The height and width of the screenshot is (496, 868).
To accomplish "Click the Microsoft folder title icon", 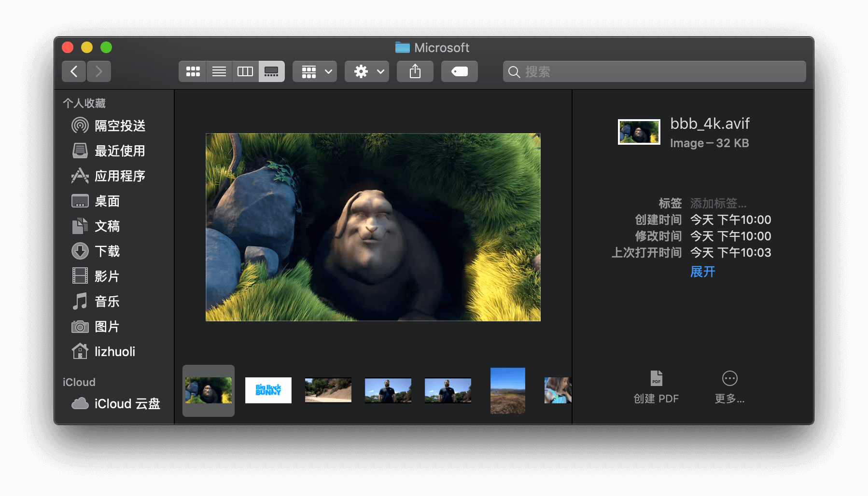I will click(403, 47).
